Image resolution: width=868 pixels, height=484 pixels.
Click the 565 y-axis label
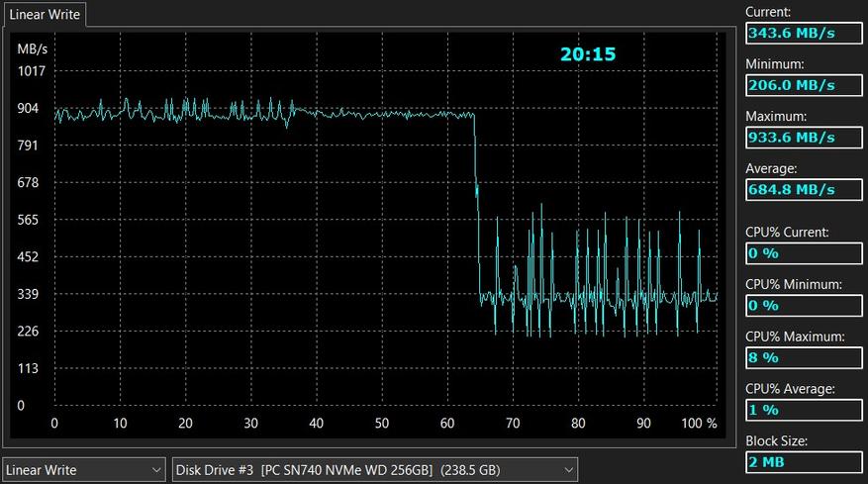coord(28,220)
